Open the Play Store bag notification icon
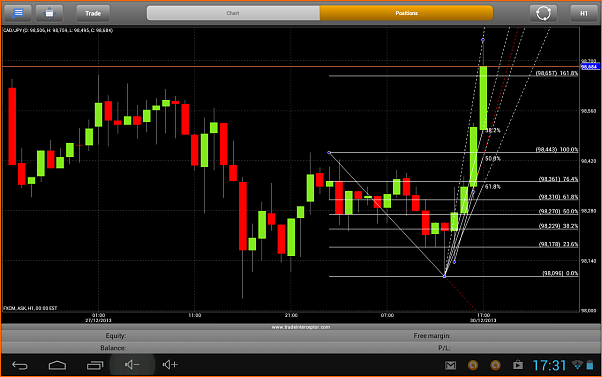This screenshot has width=602, height=377. [518, 365]
